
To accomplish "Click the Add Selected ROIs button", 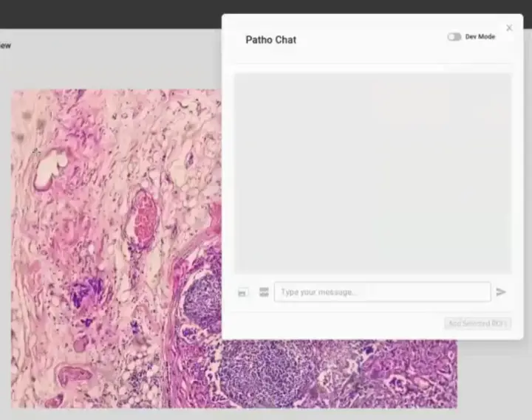I will (477, 323).
